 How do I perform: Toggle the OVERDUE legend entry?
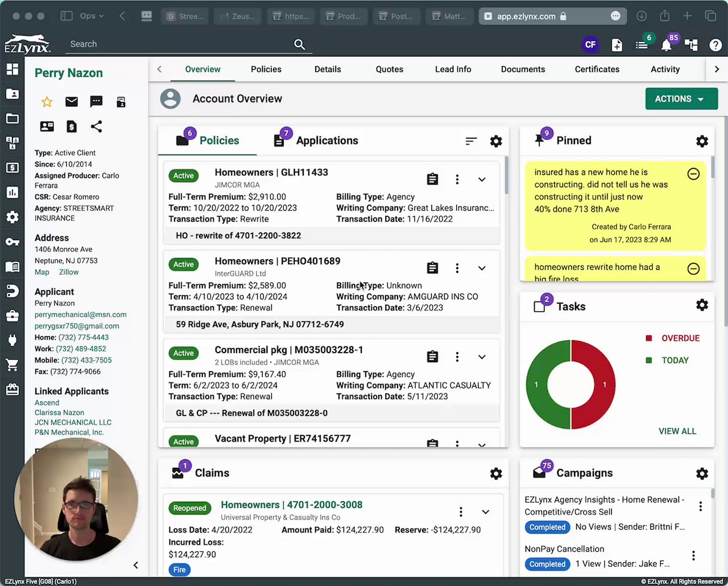672,338
